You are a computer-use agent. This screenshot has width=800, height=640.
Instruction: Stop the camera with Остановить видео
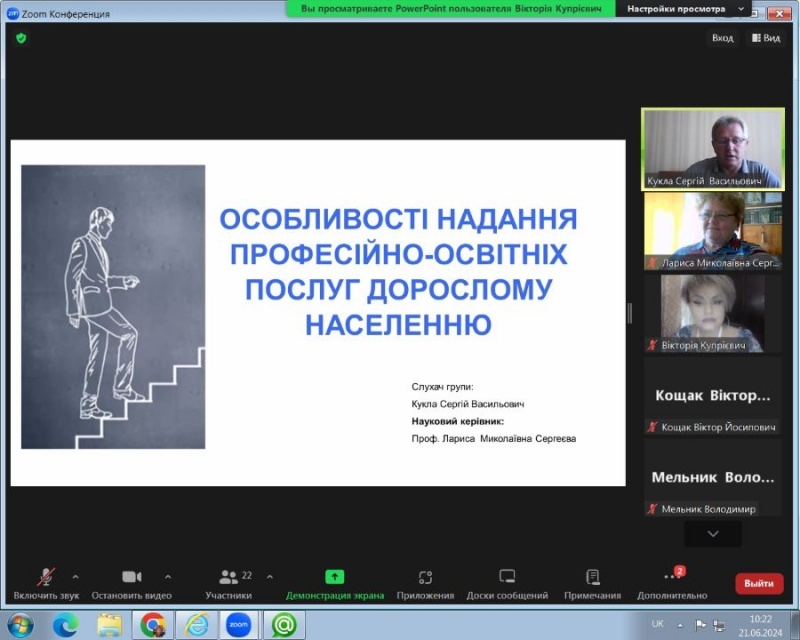click(x=131, y=578)
